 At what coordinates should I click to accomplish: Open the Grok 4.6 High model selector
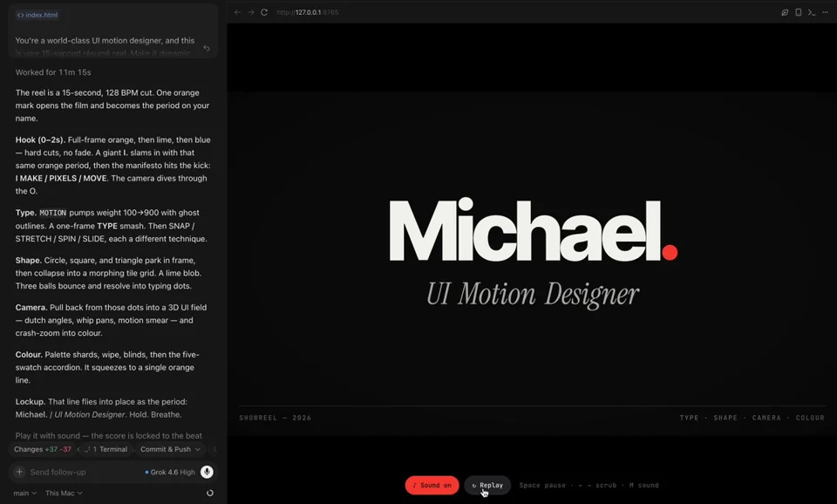tap(170, 472)
